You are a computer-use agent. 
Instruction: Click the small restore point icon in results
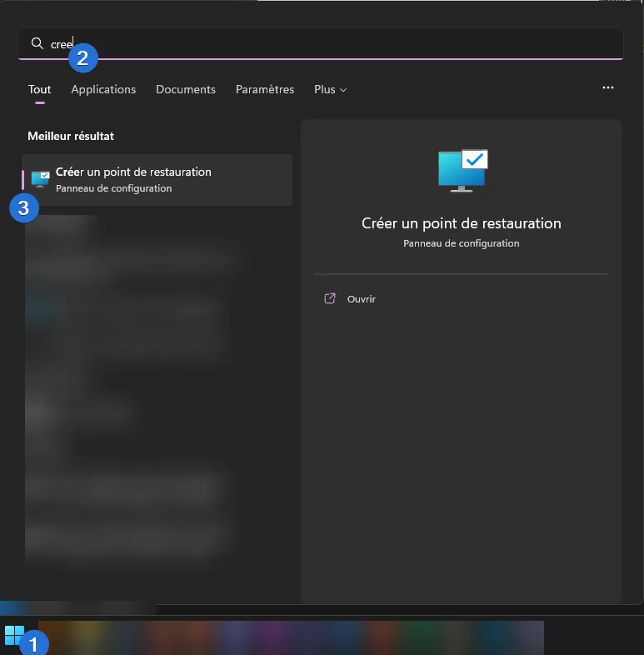click(x=40, y=179)
